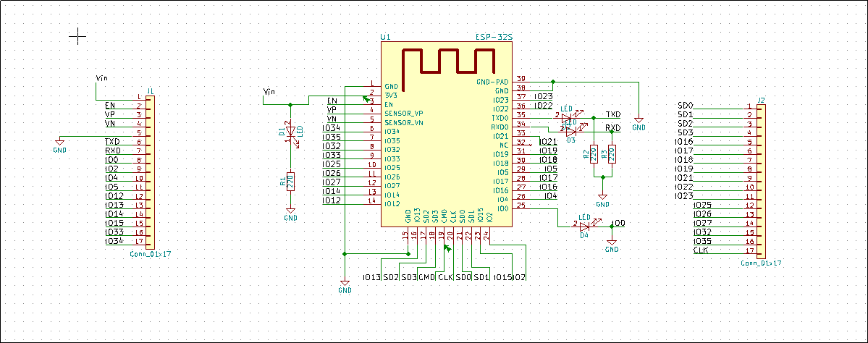Screen dimensions: 868x343
Task: Click CMD net label below U1
Action: [427, 276]
